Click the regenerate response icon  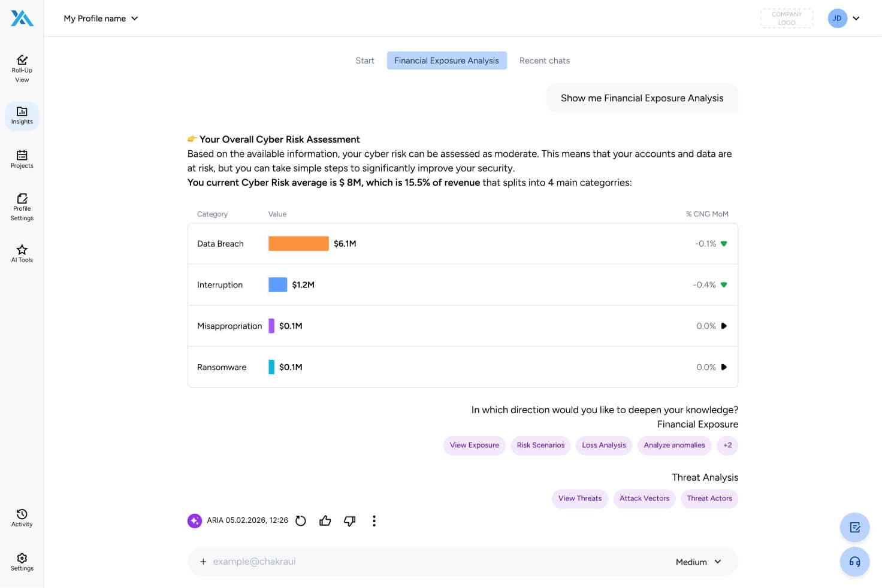[x=301, y=521]
